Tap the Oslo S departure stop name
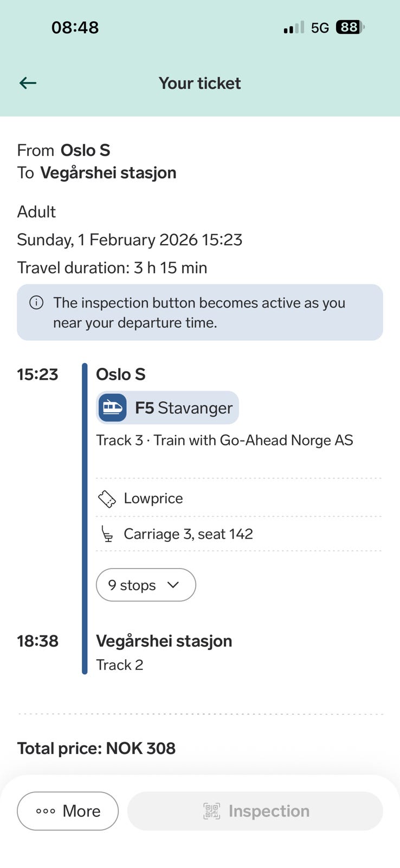 pos(120,374)
